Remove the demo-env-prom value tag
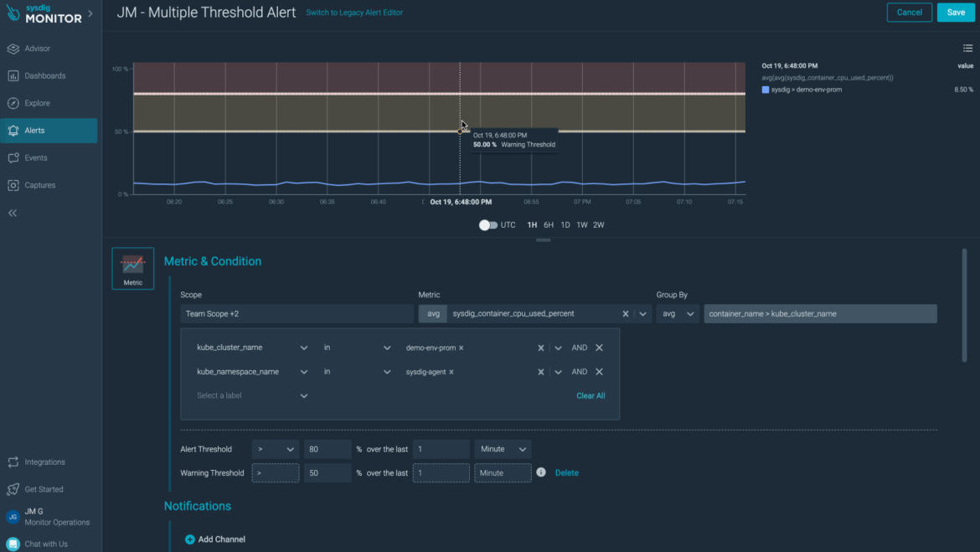 click(x=462, y=348)
